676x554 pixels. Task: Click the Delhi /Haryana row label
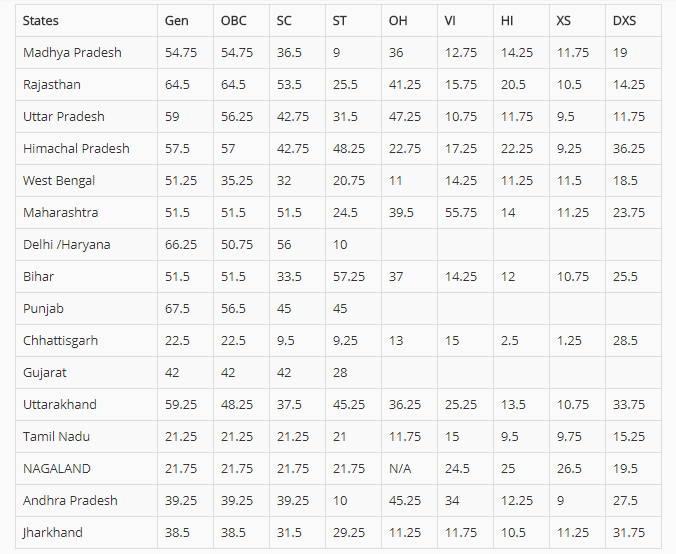67,244
